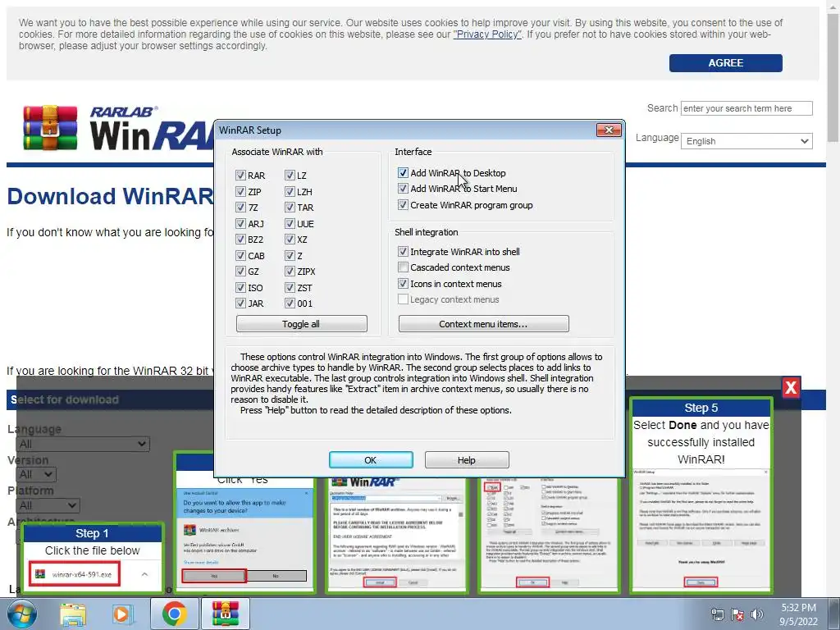Image resolution: width=840 pixels, height=630 pixels.
Task: Uncheck the ZST file association
Action: [x=290, y=288]
